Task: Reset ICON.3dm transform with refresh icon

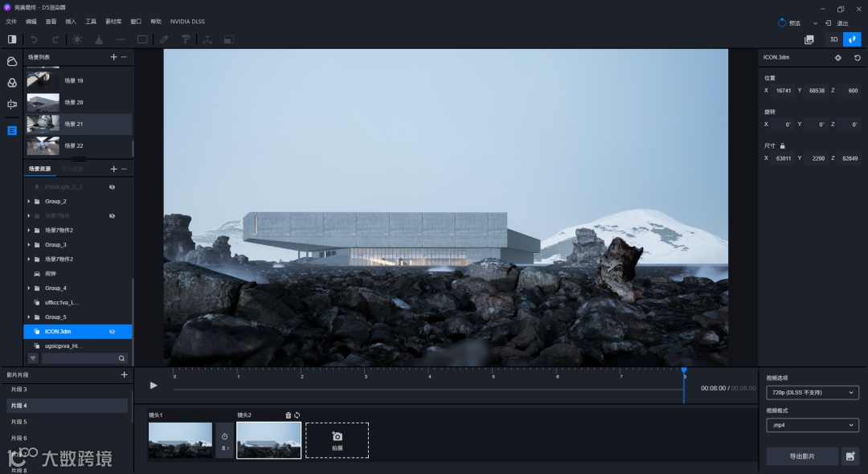Action: tap(857, 58)
